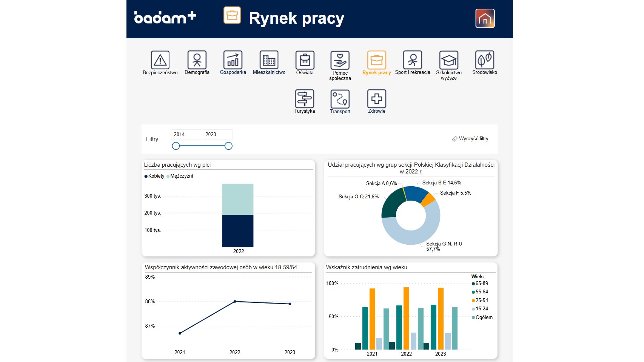Go to Turystyka signpost icon
The image size is (644, 362).
coord(304,99)
